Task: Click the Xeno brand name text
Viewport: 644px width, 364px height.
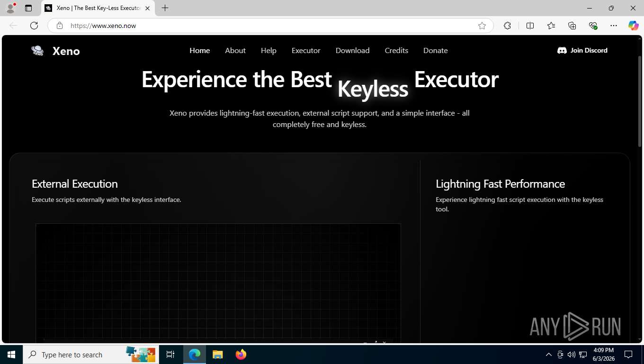Action: tap(66, 51)
